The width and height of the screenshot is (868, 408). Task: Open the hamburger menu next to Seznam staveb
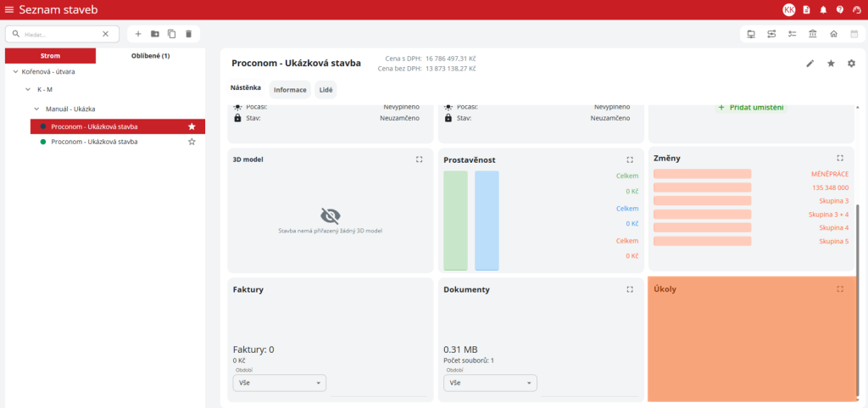point(9,9)
